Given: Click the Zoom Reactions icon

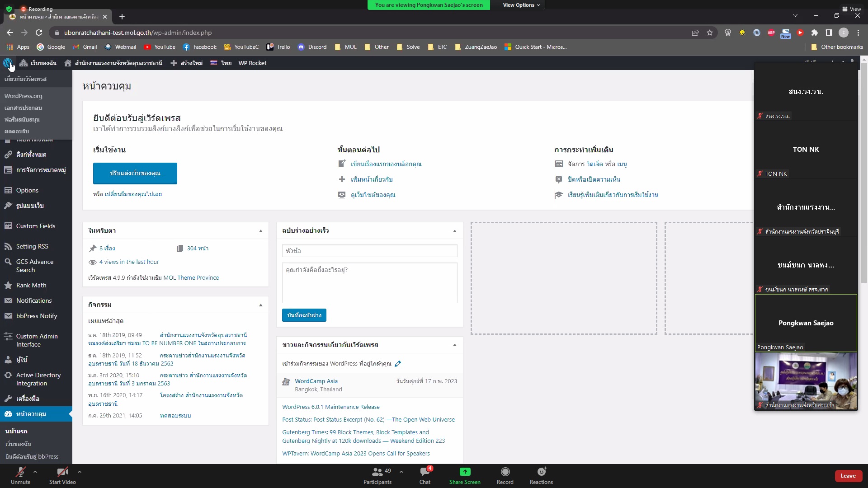Looking at the screenshot, I should [x=541, y=475].
